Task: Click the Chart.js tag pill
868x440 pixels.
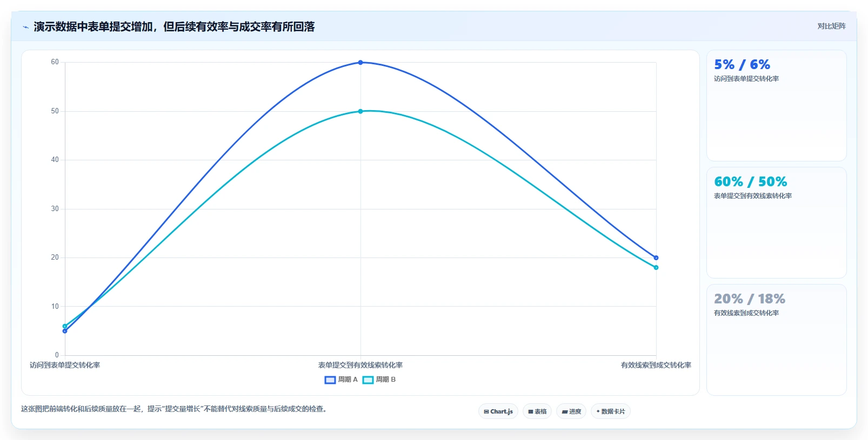Action: 498,411
